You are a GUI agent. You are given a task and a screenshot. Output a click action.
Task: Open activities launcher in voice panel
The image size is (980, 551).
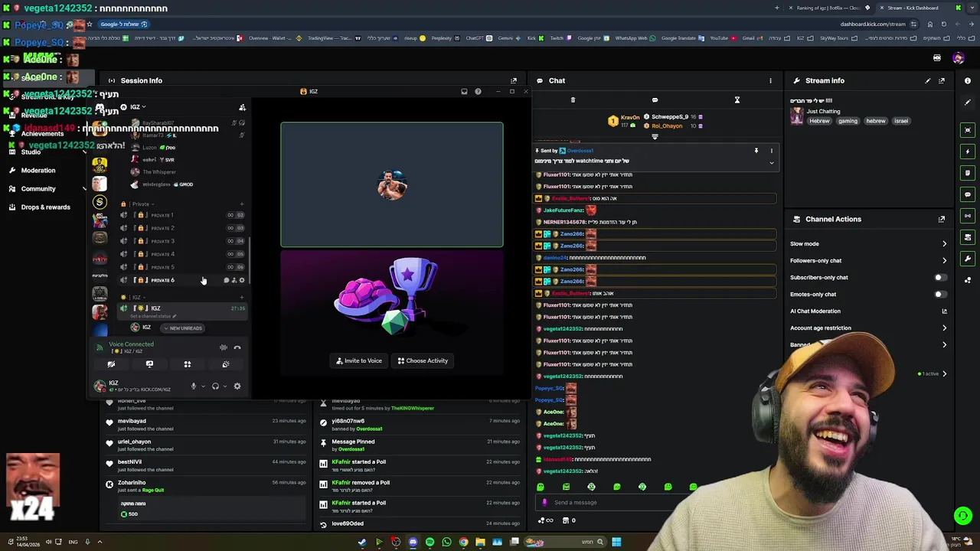(x=188, y=364)
